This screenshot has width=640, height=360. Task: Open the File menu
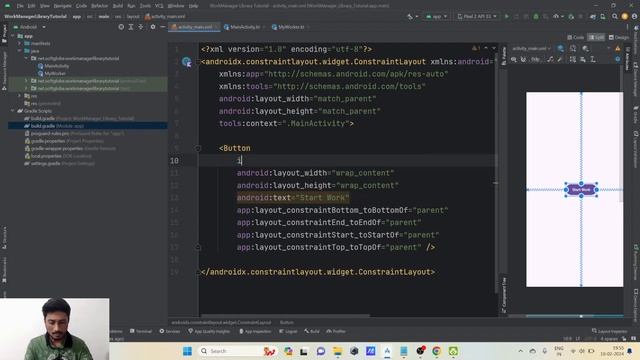(x=20, y=6)
